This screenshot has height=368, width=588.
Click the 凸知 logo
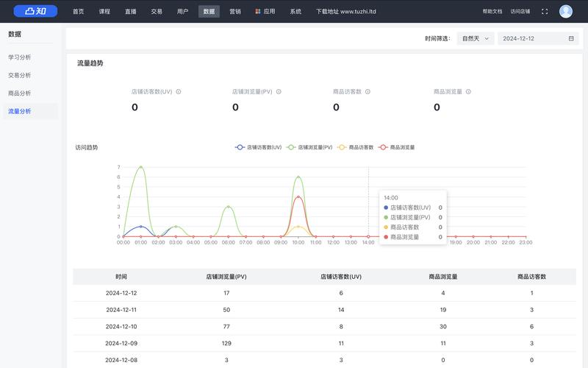[35, 11]
